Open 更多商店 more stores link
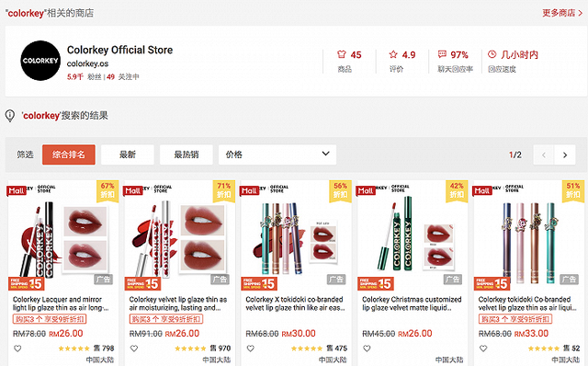Screen dimensions: 588x366 [562, 13]
